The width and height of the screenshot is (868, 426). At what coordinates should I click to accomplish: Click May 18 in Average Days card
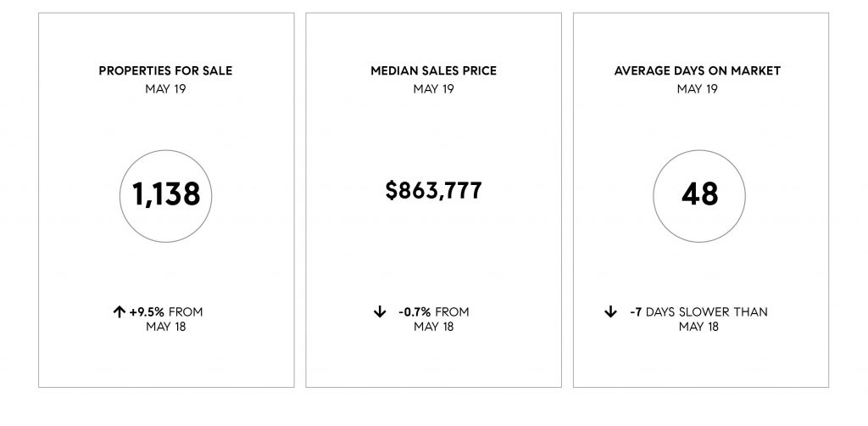pos(698,327)
